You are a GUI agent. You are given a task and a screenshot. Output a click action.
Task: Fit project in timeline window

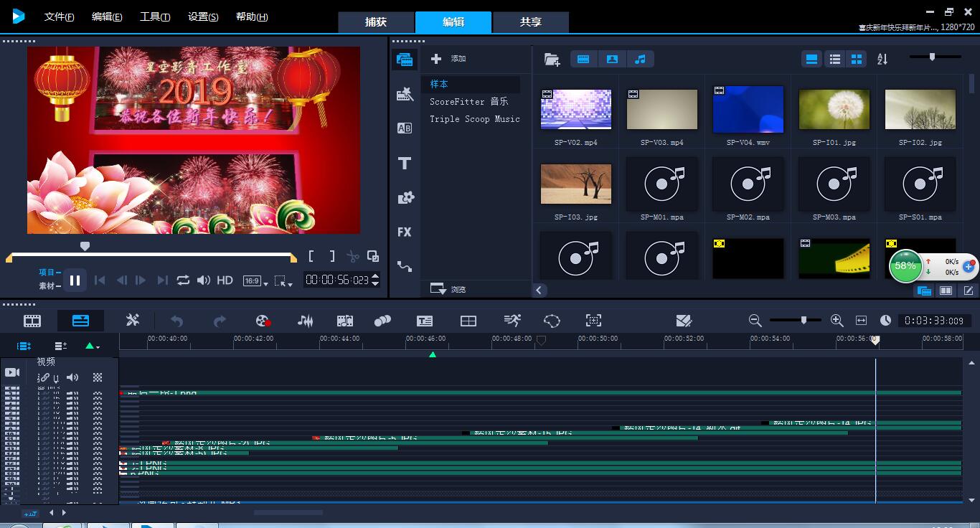pos(861,321)
